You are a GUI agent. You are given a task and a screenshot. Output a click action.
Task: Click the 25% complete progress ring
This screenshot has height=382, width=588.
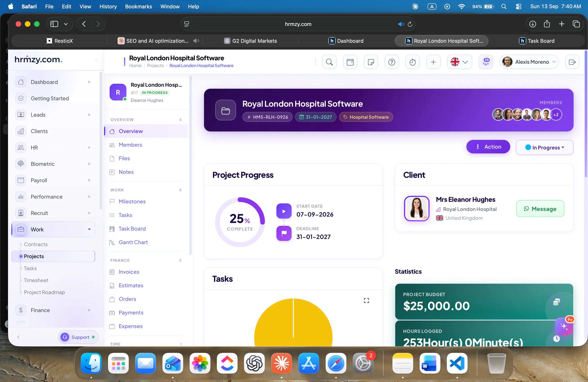coord(240,222)
